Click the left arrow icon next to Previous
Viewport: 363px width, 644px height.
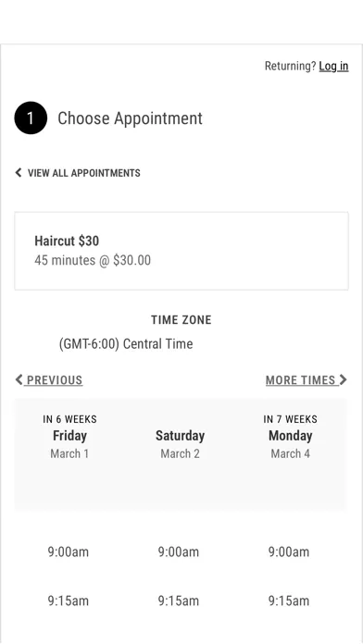[x=19, y=379]
